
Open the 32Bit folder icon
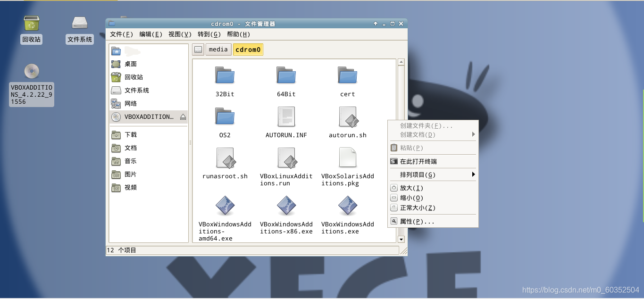click(x=225, y=75)
